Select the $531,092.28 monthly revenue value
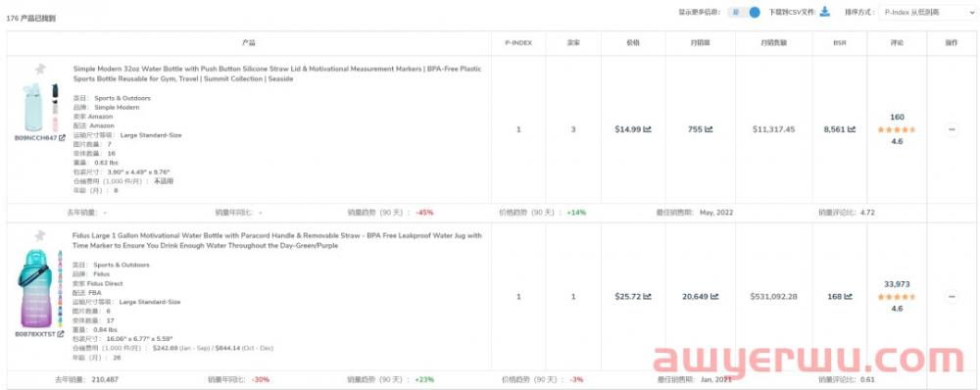This screenshot has height=390, width=980. coord(774,296)
